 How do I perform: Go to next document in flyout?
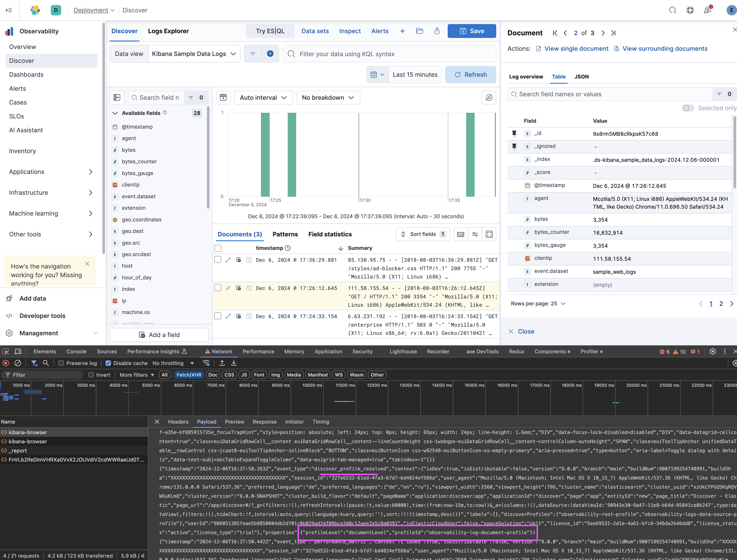pos(603,33)
